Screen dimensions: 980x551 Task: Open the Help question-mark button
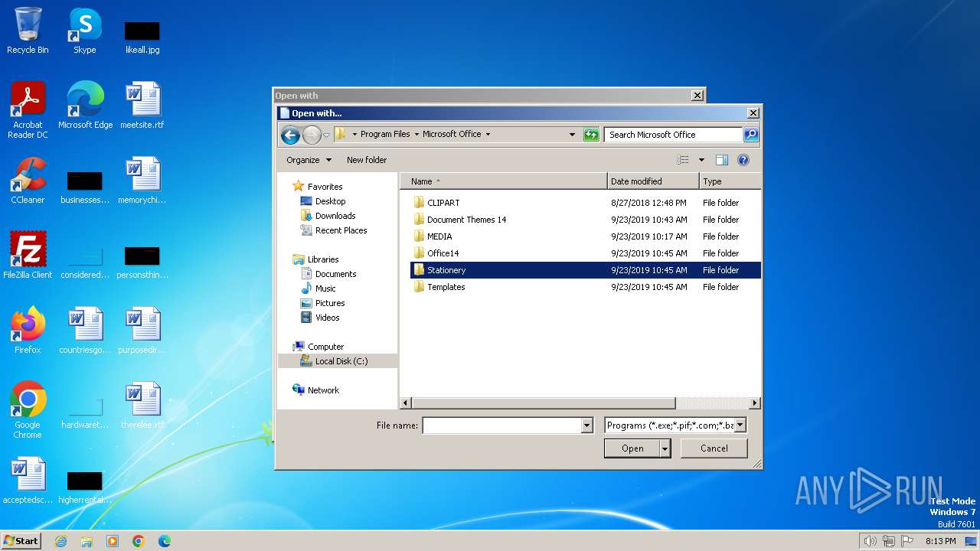tap(743, 160)
